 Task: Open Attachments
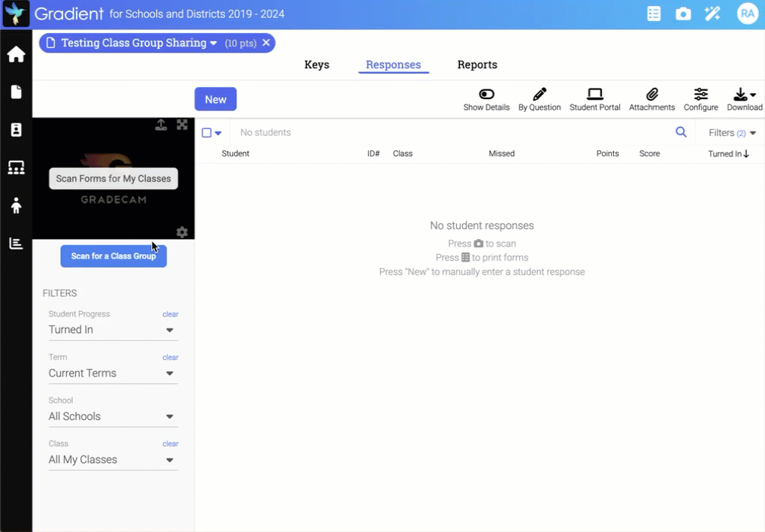652,99
